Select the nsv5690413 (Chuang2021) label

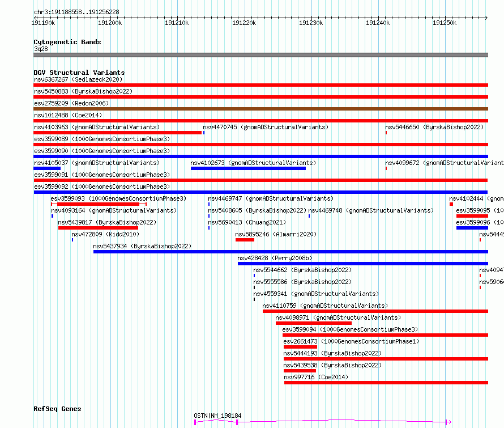(x=247, y=222)
